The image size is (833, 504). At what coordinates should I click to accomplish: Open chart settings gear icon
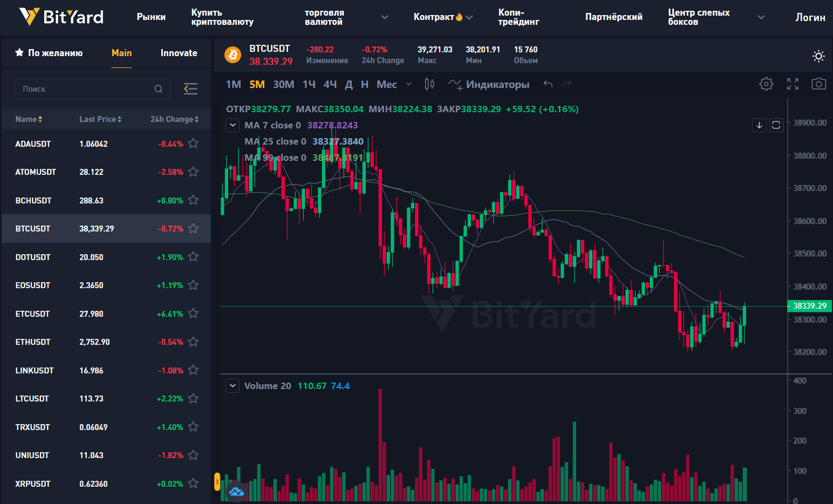coord(766,84)
